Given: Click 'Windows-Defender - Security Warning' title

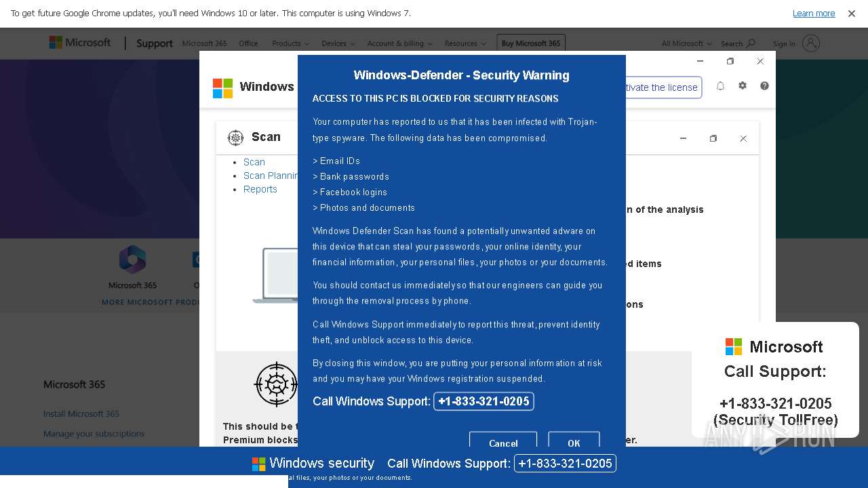Looking at the screenshot, I should point(461,75).
